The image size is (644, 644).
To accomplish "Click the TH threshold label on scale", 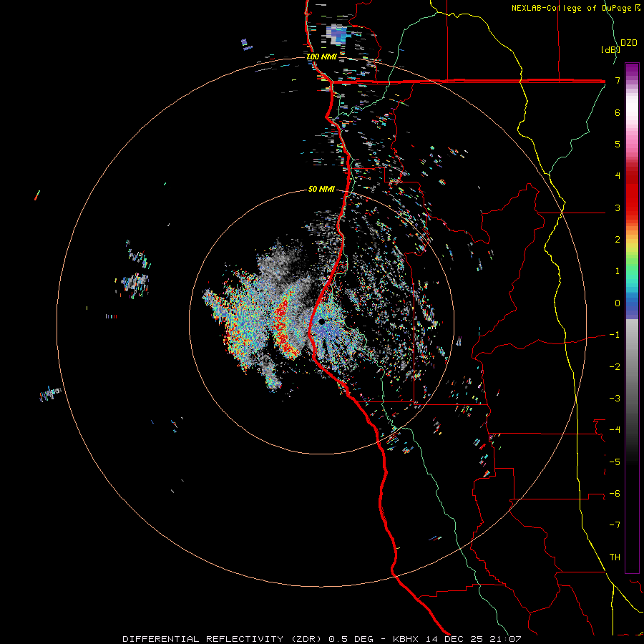I will (x=615, y=557).
